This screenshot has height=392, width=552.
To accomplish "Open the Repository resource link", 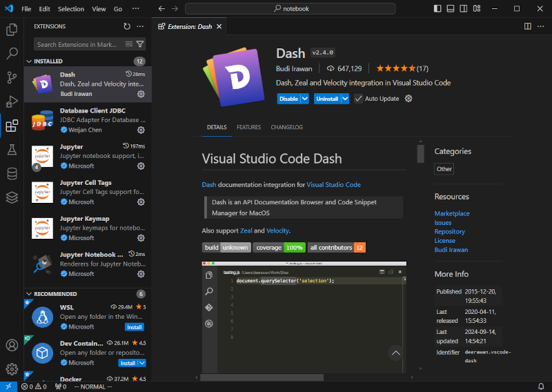I will click(450, 231).
